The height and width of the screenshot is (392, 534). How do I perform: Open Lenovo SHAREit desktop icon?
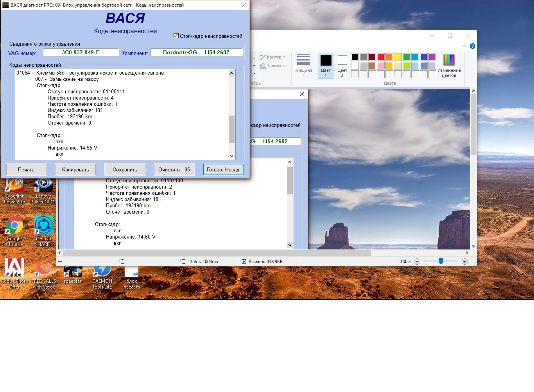tap(43, 231)
